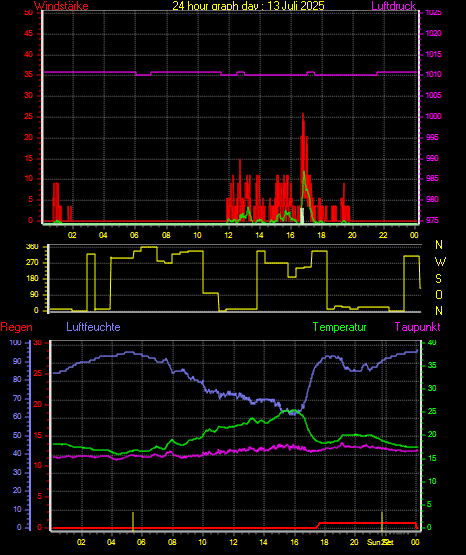466x555 pixels.
Task: Click the 270 value on direction axis
Action: (32, 263)
